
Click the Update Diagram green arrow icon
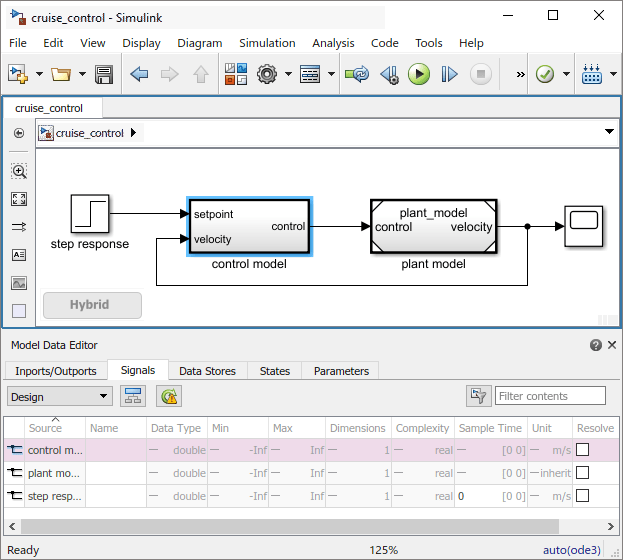pos(357,74)
